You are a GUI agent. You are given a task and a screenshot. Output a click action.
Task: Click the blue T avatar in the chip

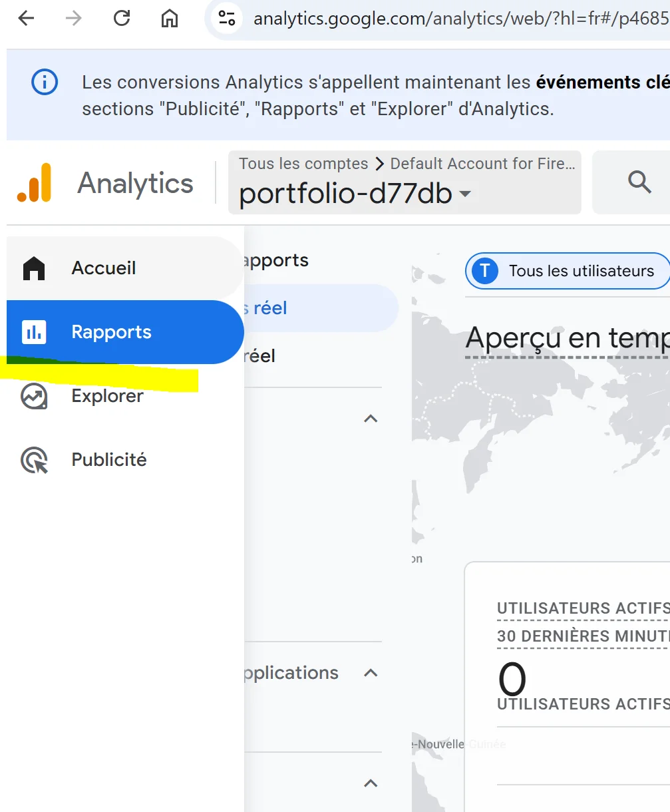[x=485, y=271]
